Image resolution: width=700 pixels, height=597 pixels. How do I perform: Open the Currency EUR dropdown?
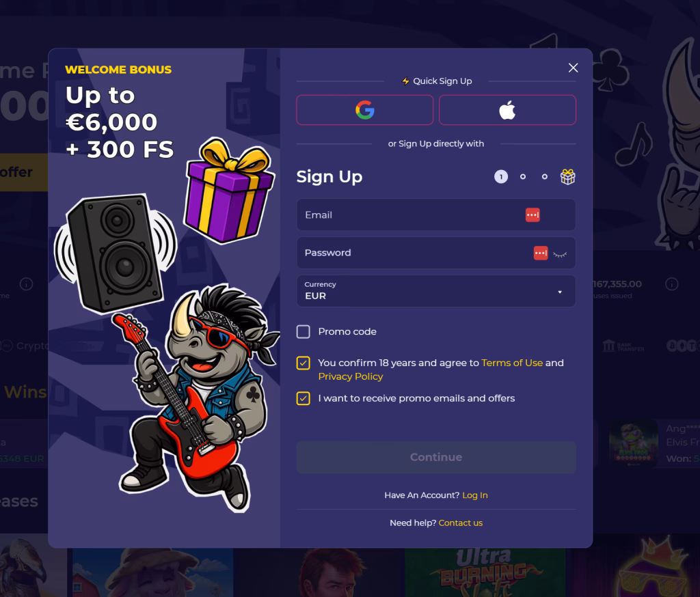click(435, 291)
